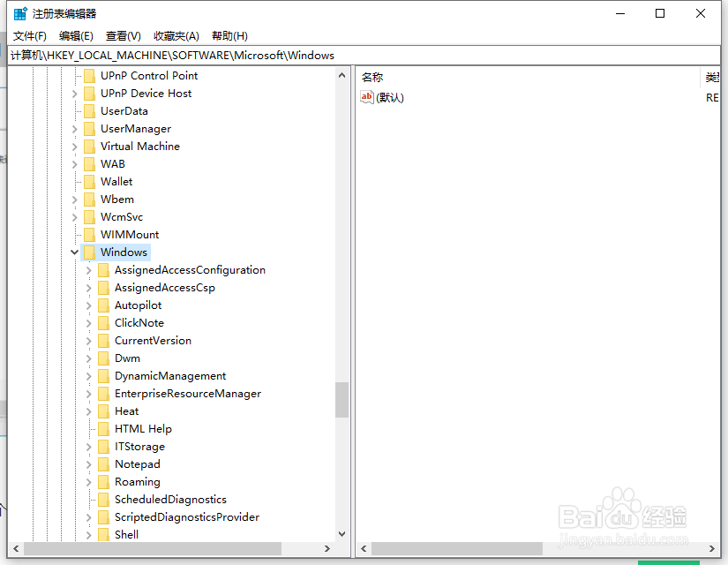Select the (默认) value entry
728x565 pixels.
tap(390, 98)
